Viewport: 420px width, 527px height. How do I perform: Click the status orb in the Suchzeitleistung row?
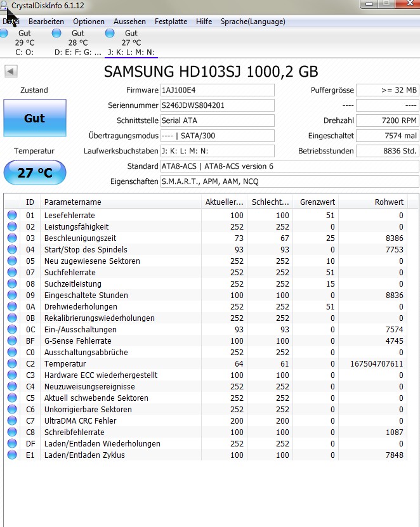tap(12, 283)
